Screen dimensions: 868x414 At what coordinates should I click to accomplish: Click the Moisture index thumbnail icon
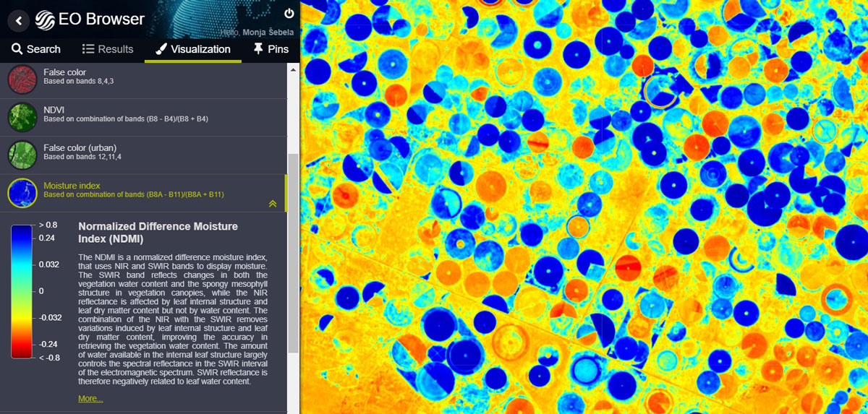pyautogui.click(x=22, y=192)
